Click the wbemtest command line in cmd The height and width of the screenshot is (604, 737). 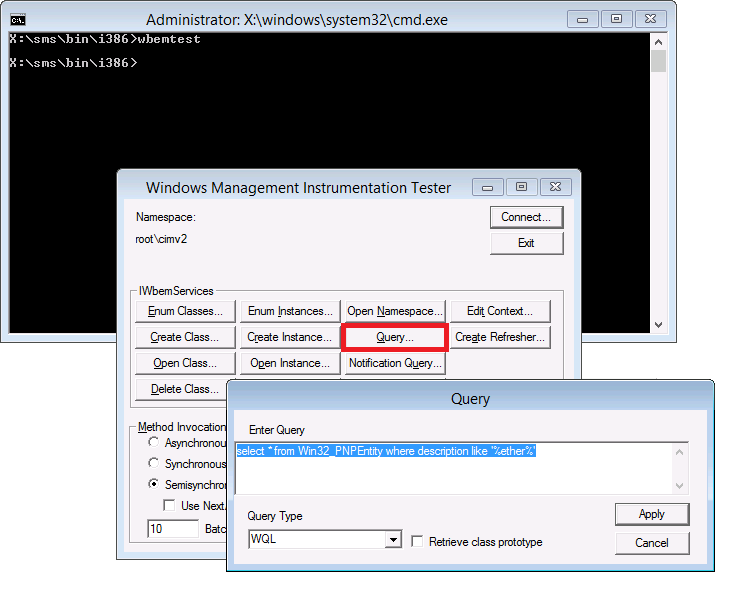click(105, 39)
